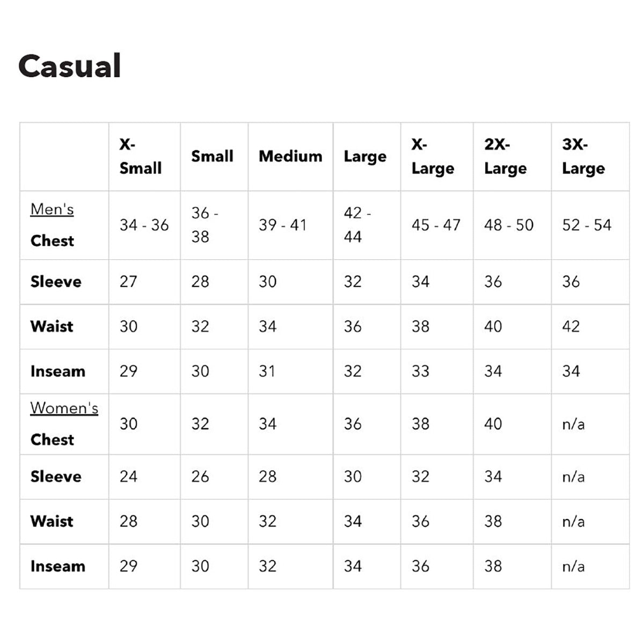Viewport: 644px width, 644px height.
Task: Select men's inseam value 31
Action: (267, 371)
